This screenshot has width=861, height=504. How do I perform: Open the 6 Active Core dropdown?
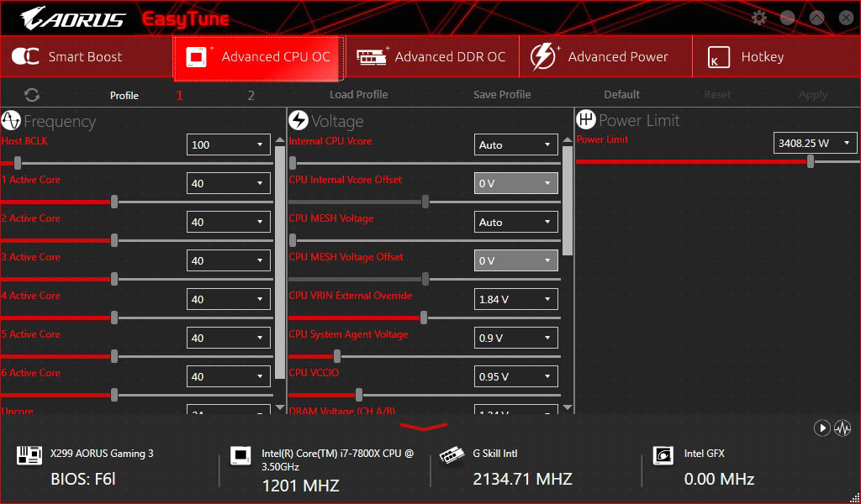229,377
